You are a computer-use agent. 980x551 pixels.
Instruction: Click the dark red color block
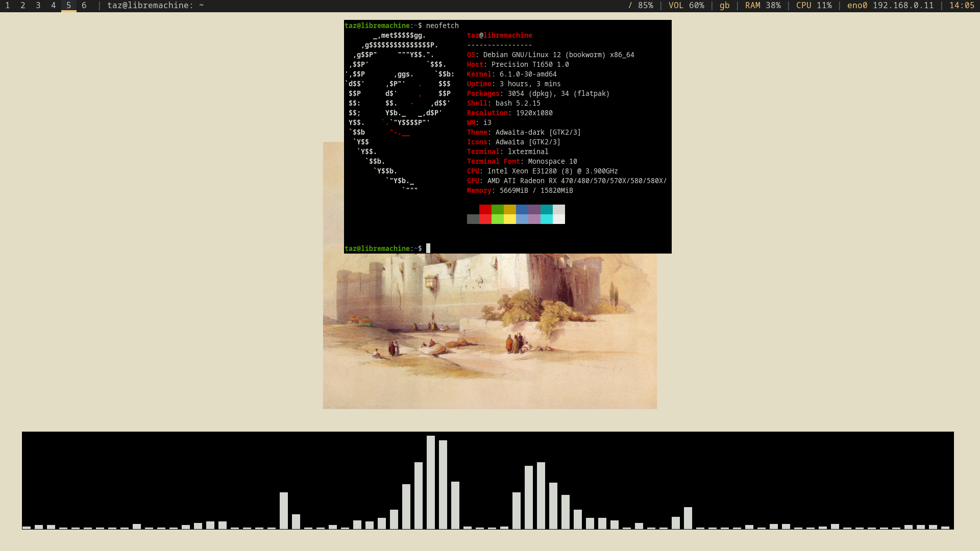click(485, 210)
